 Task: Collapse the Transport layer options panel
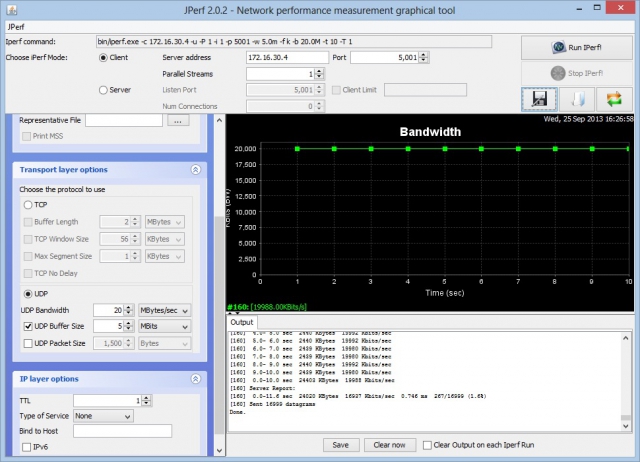[x=196, y=170]
